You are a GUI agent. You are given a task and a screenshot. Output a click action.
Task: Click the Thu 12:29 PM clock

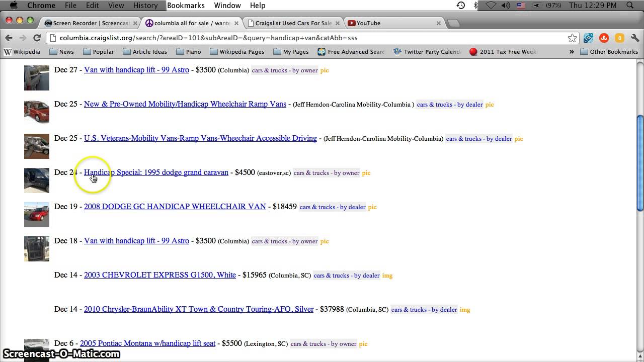pos(592,5)
